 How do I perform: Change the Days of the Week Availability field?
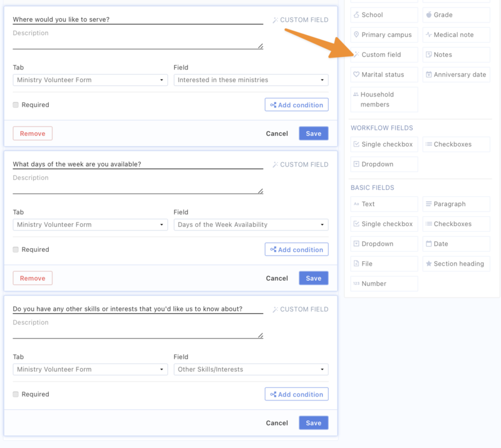[250, 224]
